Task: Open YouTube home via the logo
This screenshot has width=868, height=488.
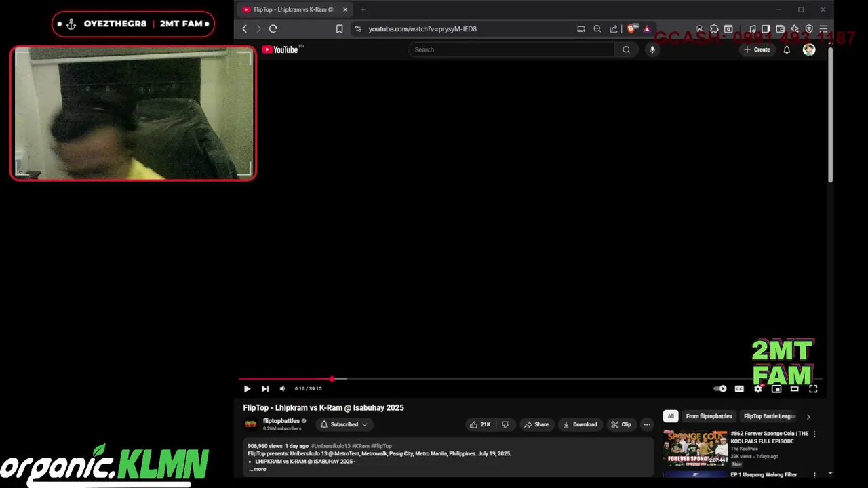Action: pyautogui.click(x=280, y=49)
